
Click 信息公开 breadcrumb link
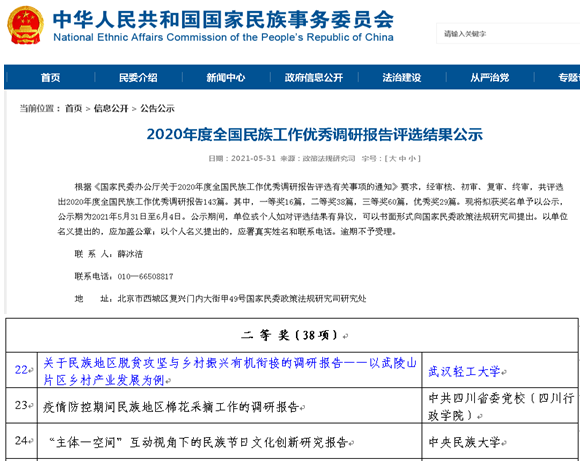111,109
